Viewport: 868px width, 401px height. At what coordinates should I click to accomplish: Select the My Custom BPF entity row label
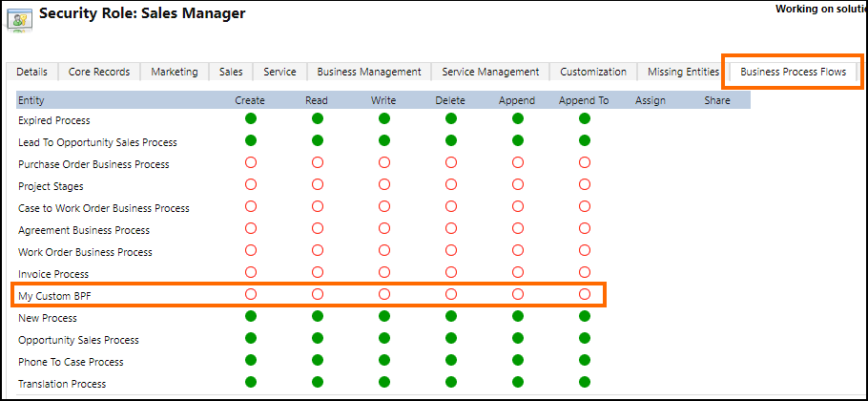54,296
